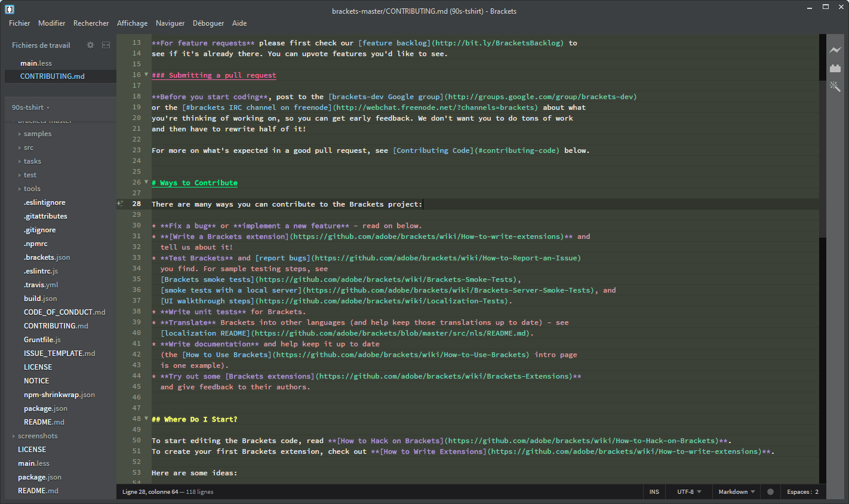Viewport: 849px width, 504px height.
Task: Collapse the Ways to Contribute section
Action: click(145, 182)
